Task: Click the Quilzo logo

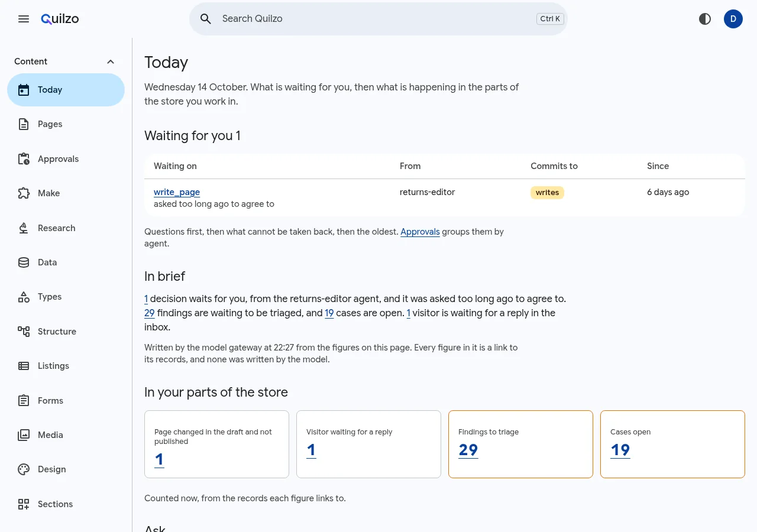Action: [x=60, y=19]
